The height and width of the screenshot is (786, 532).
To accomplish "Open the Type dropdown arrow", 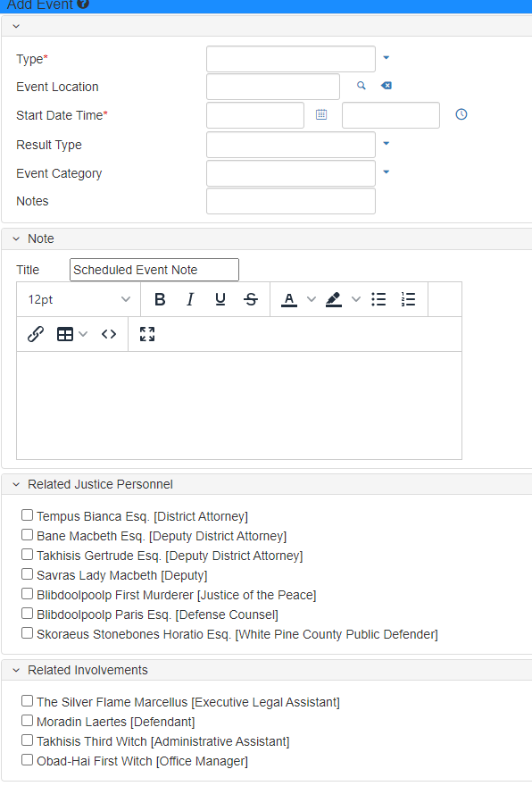I will (387, 58).
